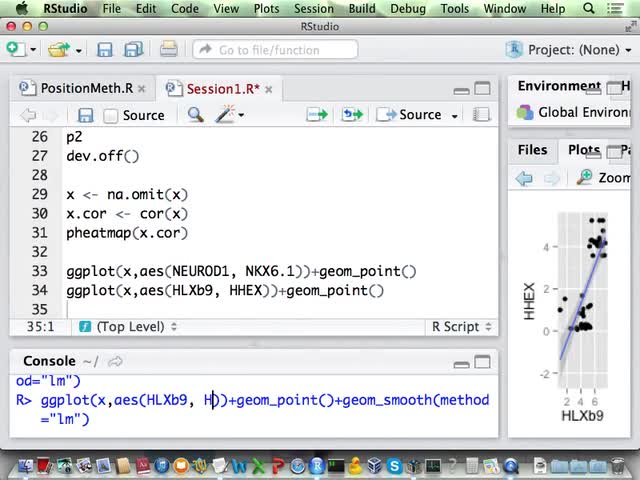
Task: Open the Debug menu
Action: click(x=408, y=9)
